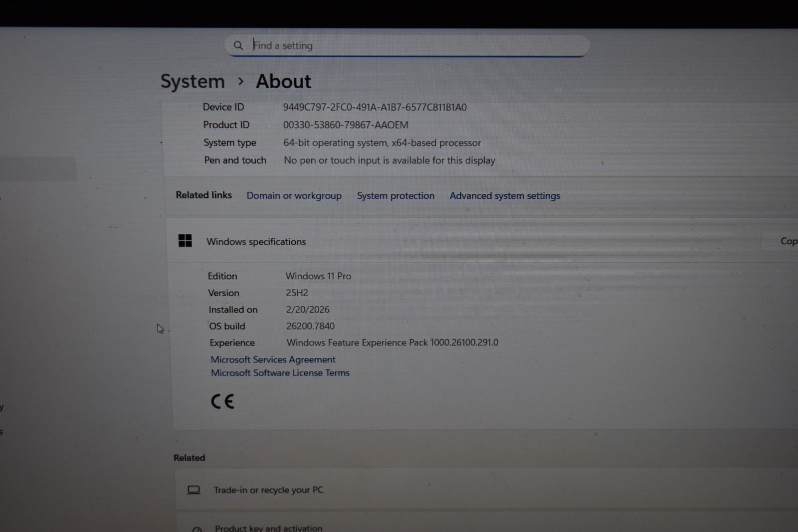798x532 pixels.
Task: Click the Installed on label
Action: click(x=233, y=310)
